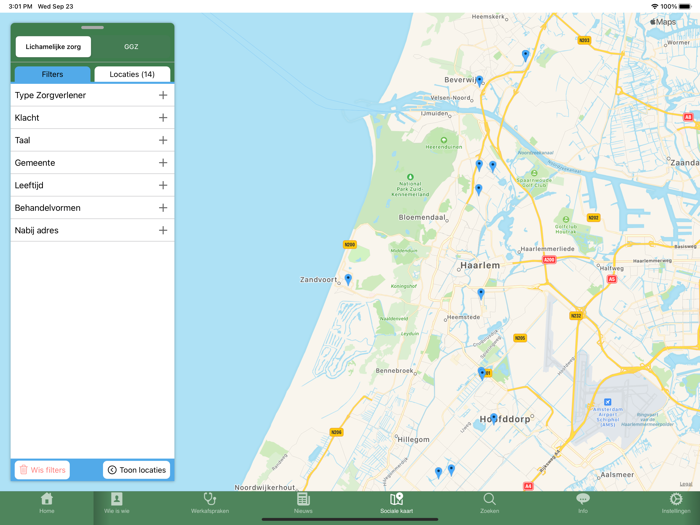
Task: Click the Wis filters button
Action: [42, 470]
